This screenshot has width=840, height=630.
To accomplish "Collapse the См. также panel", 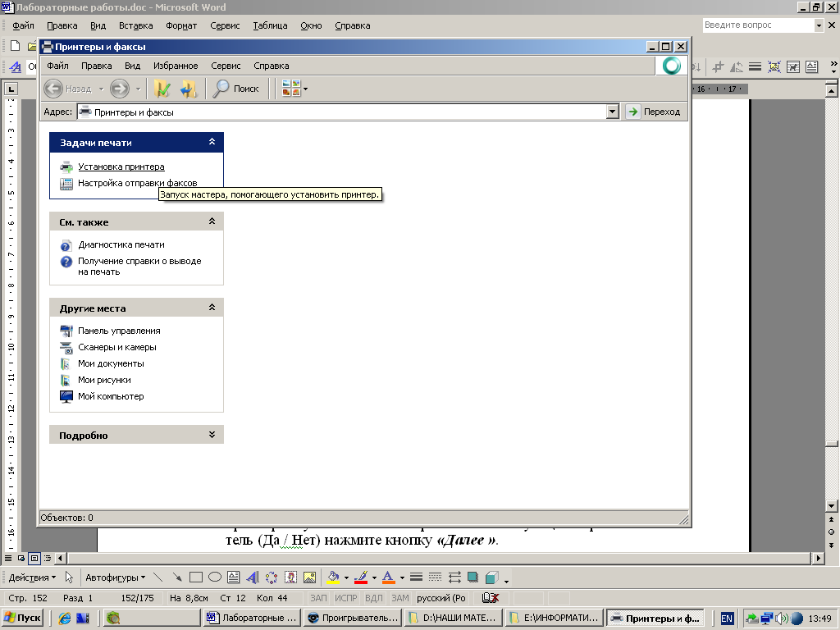I will point(212,221).
